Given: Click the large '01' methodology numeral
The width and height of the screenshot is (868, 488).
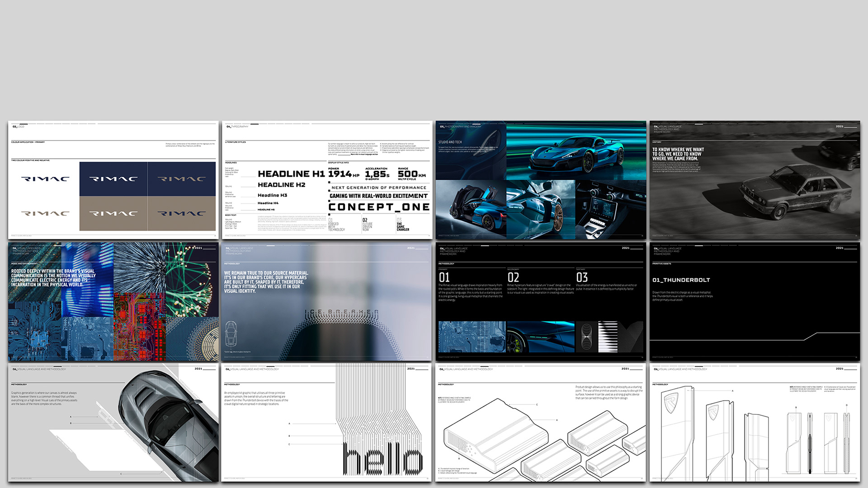Looking at the screenshot, I should (444, 277).
